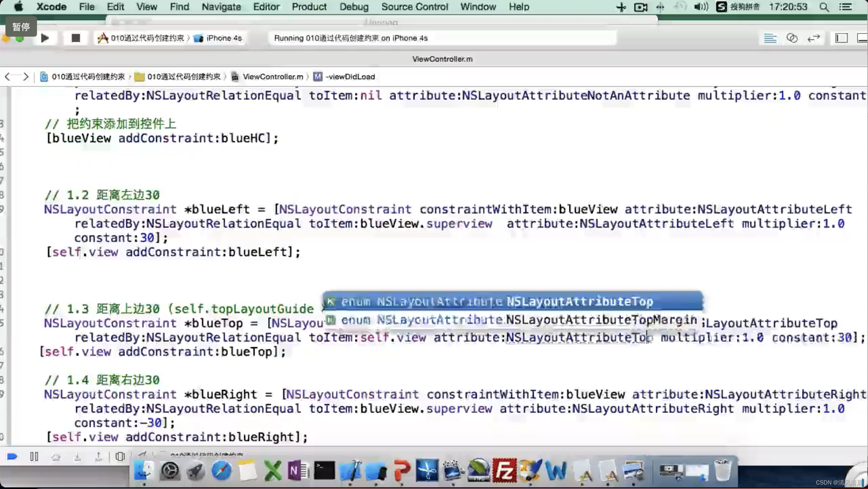
Task: Expand the -viewDidLoad jump bar item
Action: (350, 77)
